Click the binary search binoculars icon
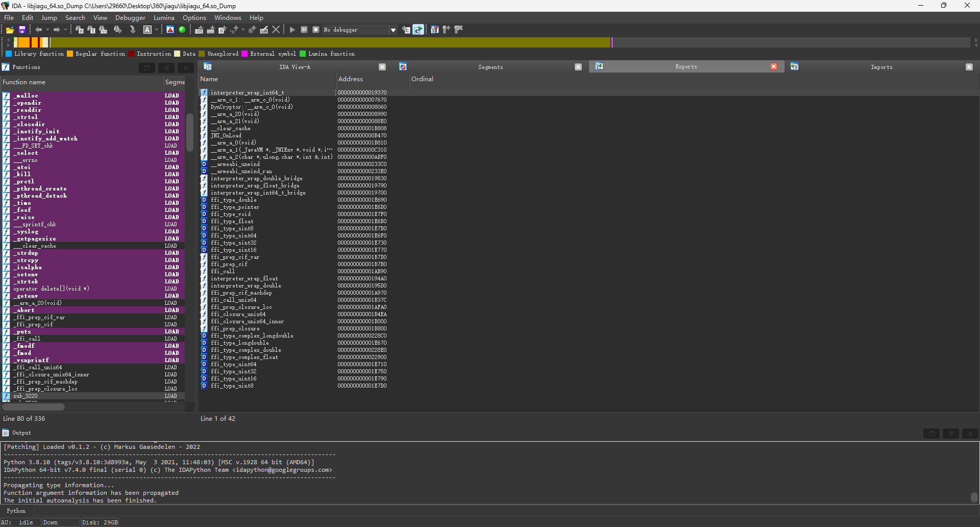The image size is (980, 527). click(103, 30)
